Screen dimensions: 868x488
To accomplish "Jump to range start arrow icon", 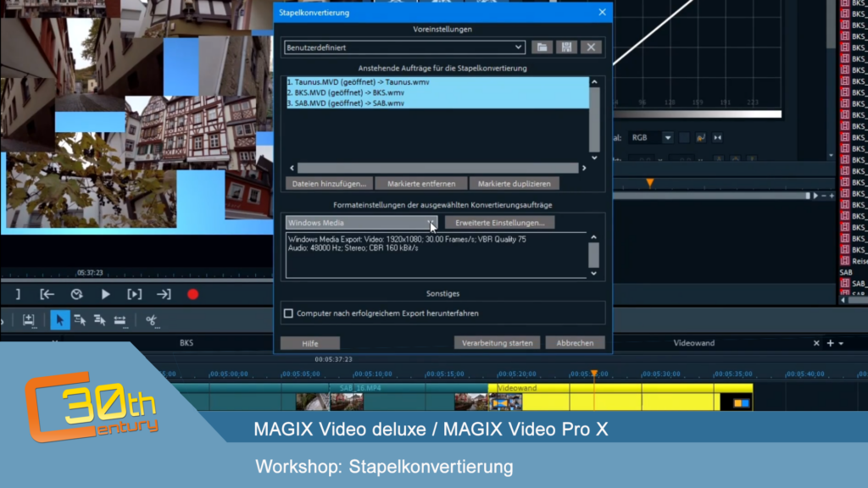I will click(x=47, y=294).
